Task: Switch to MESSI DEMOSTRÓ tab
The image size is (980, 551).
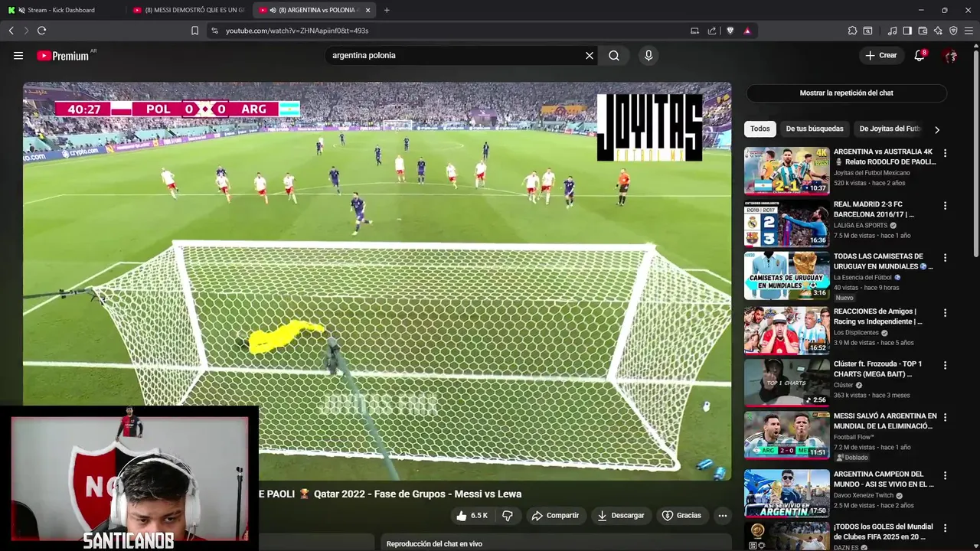Action: (188, 10)
